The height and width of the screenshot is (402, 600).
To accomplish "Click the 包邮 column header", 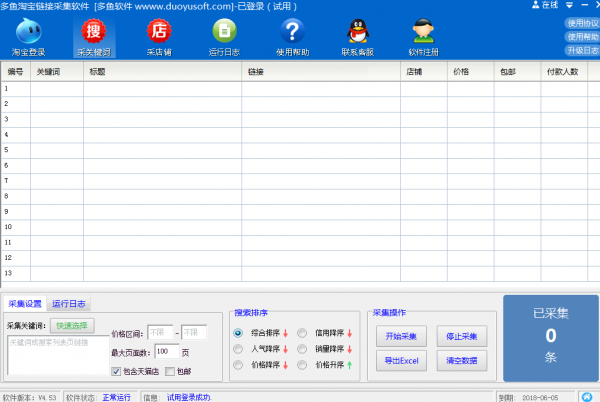I will pyautogui.click(x=518, y=72).
